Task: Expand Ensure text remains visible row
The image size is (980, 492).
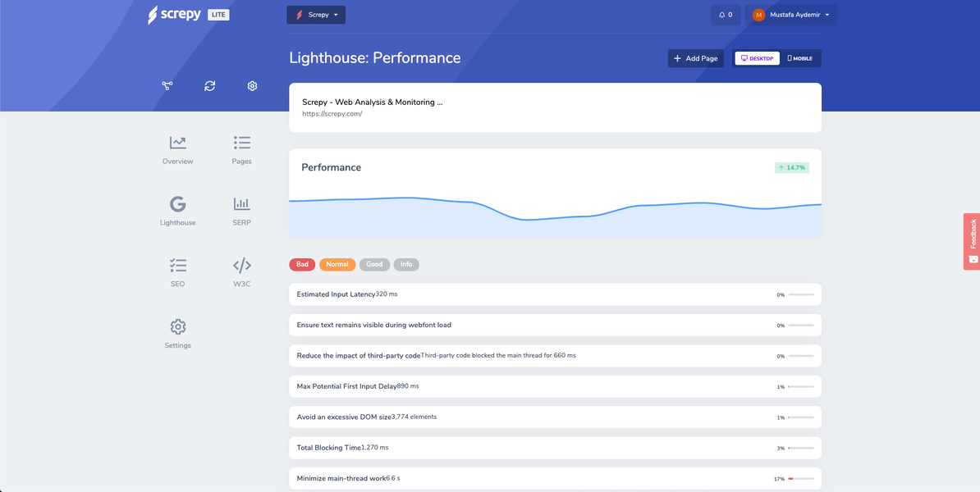Action: click(555, 326)
